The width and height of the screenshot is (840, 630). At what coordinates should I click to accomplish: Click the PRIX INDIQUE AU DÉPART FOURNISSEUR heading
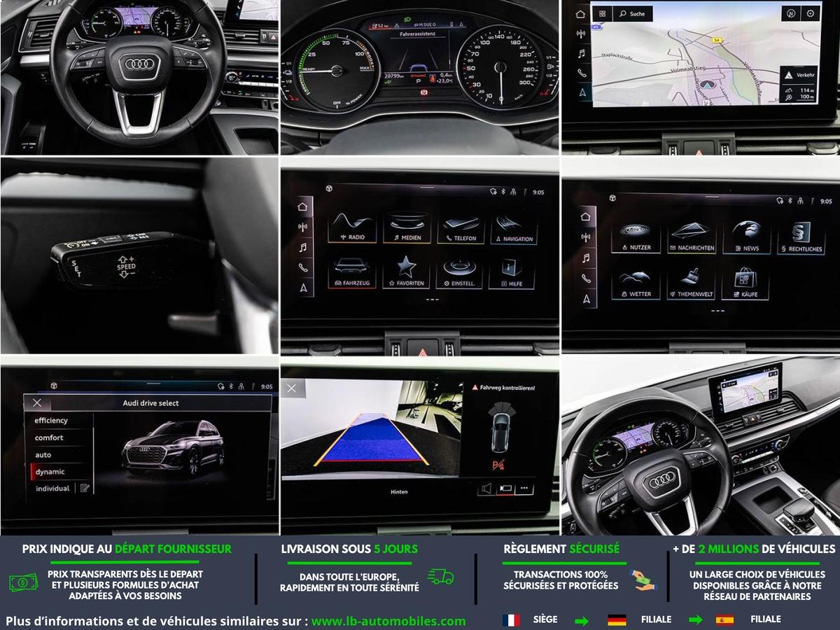pos(127,549)
